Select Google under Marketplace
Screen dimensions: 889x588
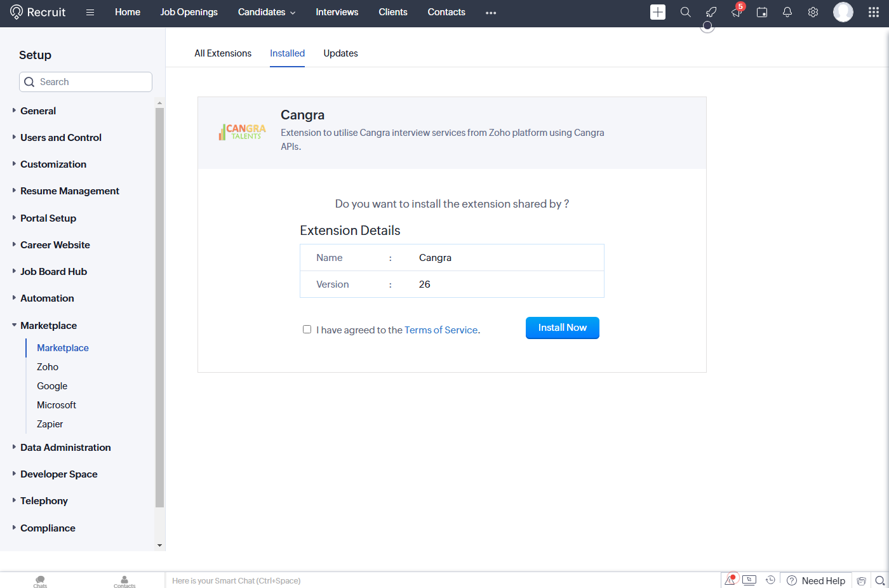(52, 386)
